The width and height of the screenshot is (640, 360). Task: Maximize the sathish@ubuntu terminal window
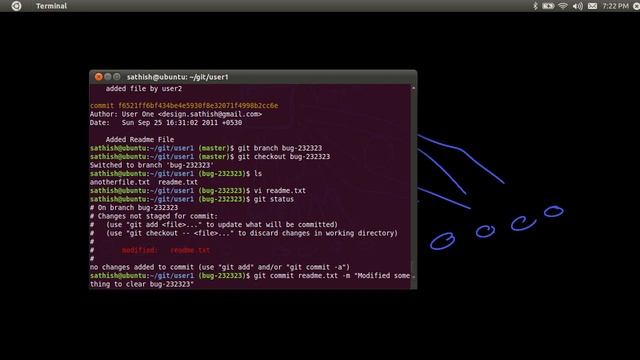tap(117, 77)
